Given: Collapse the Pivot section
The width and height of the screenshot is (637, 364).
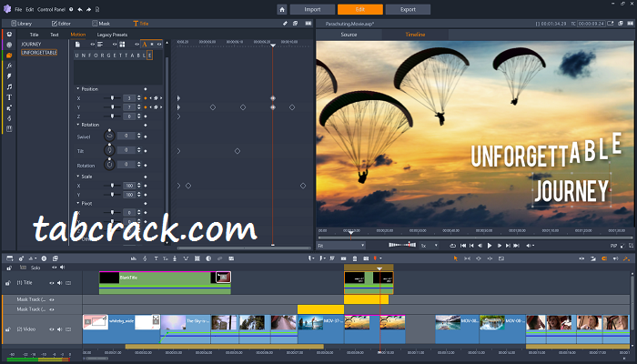Looking at the screenshot, I should pyautogui.click(x=78, y=203).
